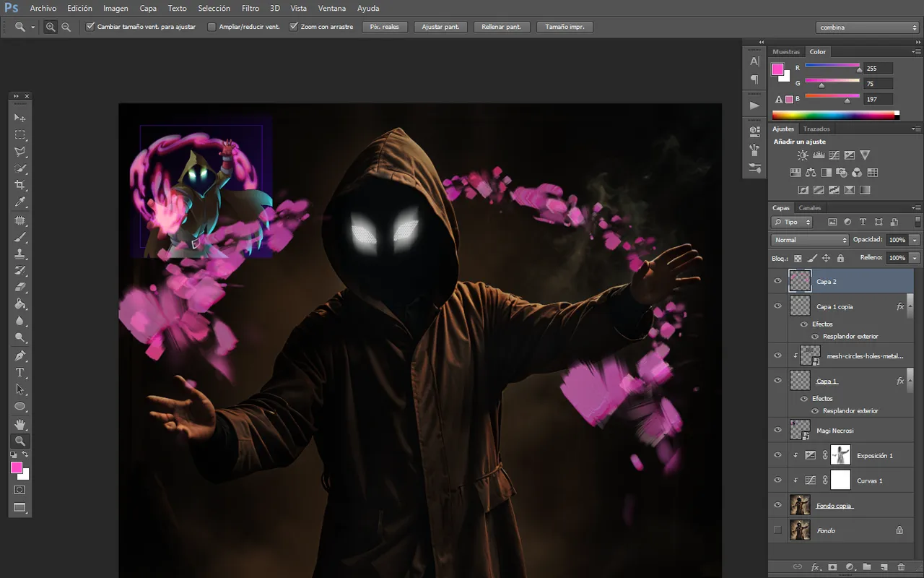Open the Ajustes panel options menu
Viewport: 924px width, 578px height.
pyautogui.click(x=916, y=129)
